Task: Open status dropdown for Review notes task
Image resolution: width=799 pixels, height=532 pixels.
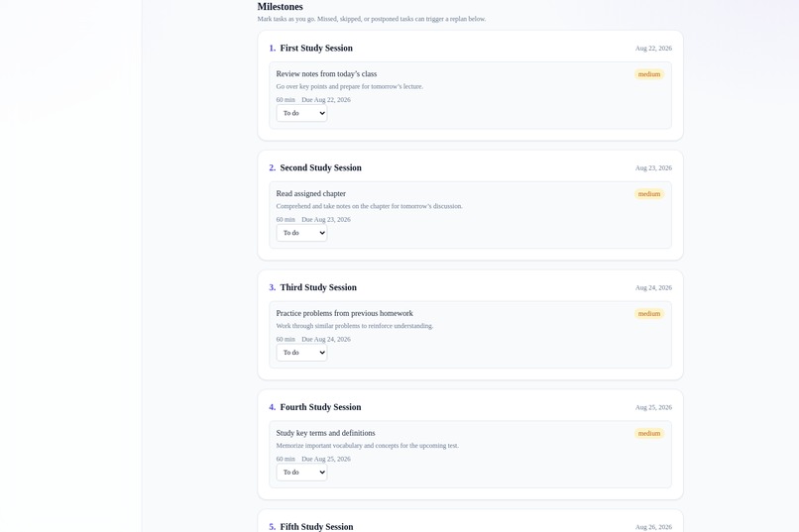Action: pyautogui.click(x=301, y=113)
